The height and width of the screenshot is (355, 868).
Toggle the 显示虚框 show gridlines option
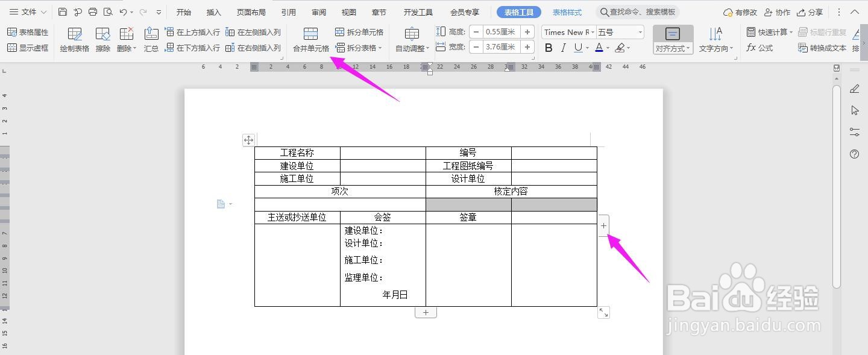click(x=28, y=48)
